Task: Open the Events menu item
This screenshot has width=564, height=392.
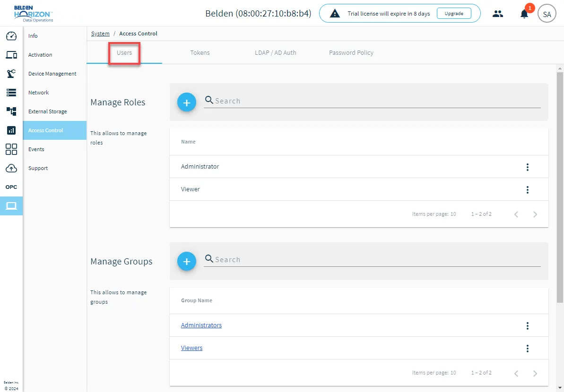Action: point(55,149)
